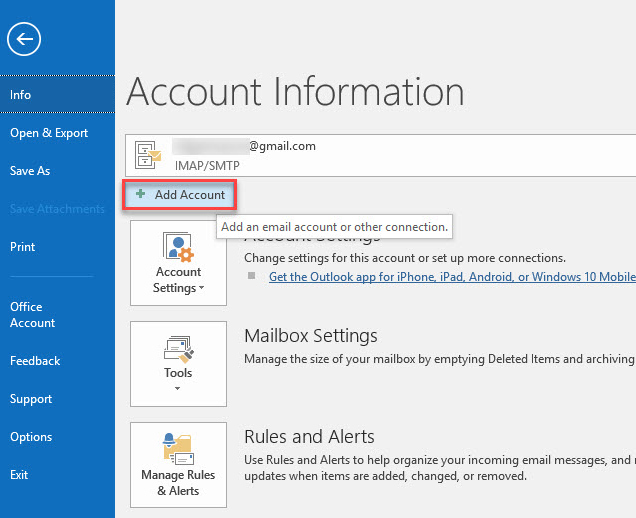The width and height of the screenshot is (636, 518).
Task: Click the Account Settings person-gear icon
Action: coord(178,246)
